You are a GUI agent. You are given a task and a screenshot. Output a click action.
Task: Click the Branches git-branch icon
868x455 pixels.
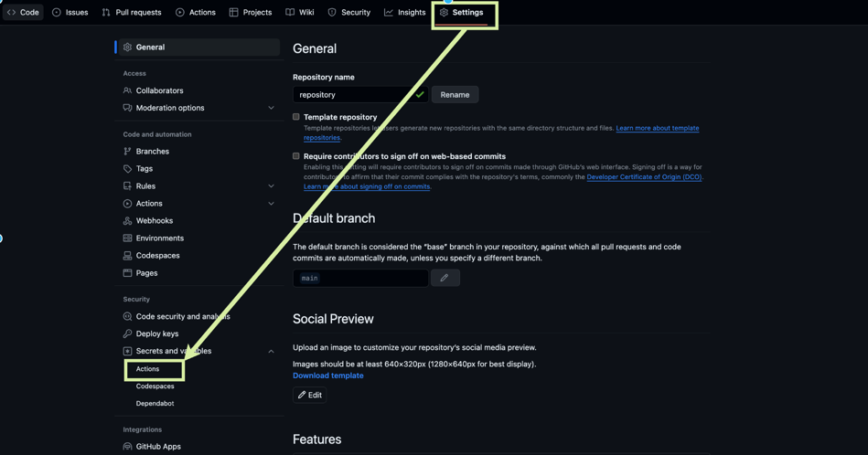click(x=127, y=151)
